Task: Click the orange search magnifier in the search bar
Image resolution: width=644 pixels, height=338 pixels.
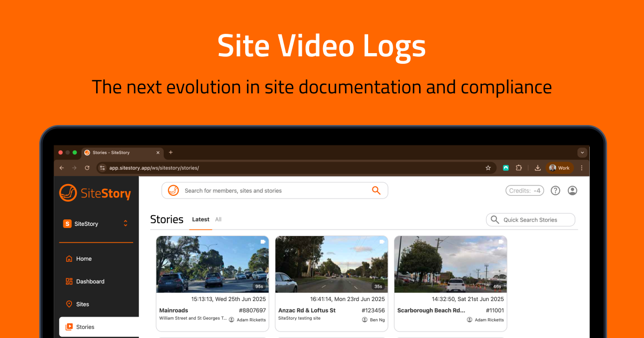Action: point(376,190)
